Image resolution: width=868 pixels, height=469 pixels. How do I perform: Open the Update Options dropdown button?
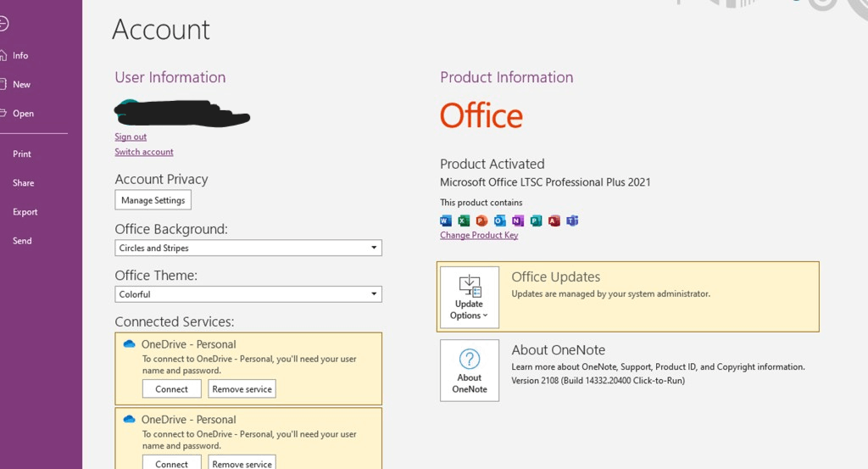pyautogui.click(x=470, y=298)
